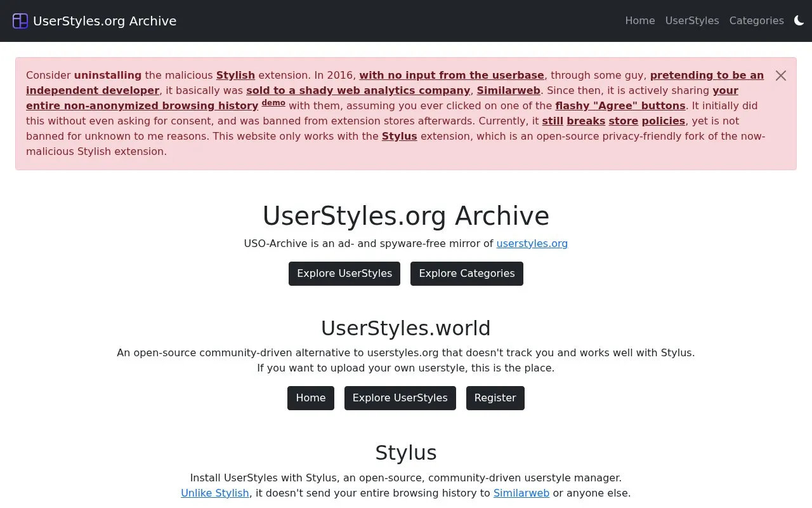Screen dimensions: 812x508
Task: Click the UserStyles.org Archive logo icon
Action: pyautogui.click(x=20, y=21)
